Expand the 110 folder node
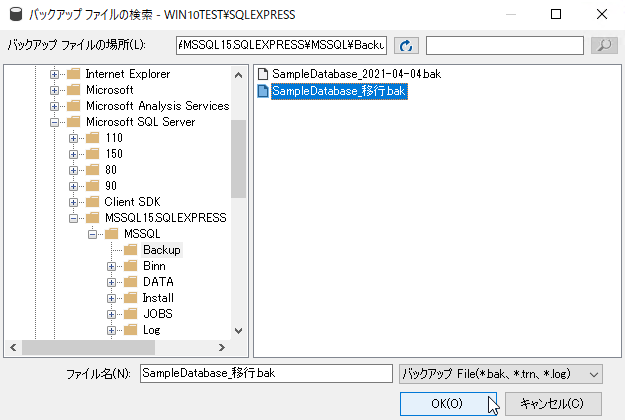The height and width of the screenshot is (420, 625). coord(73,138)
